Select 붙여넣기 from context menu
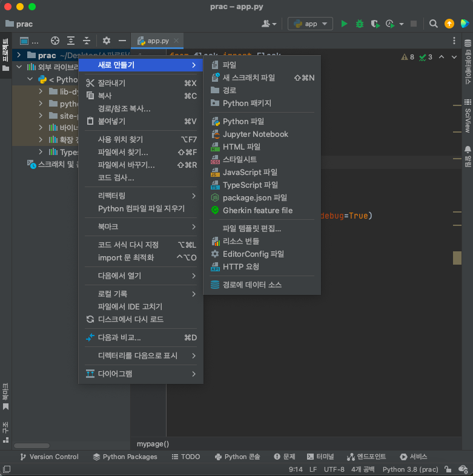This screenshot has height=476, width=473. coord(141,121)
